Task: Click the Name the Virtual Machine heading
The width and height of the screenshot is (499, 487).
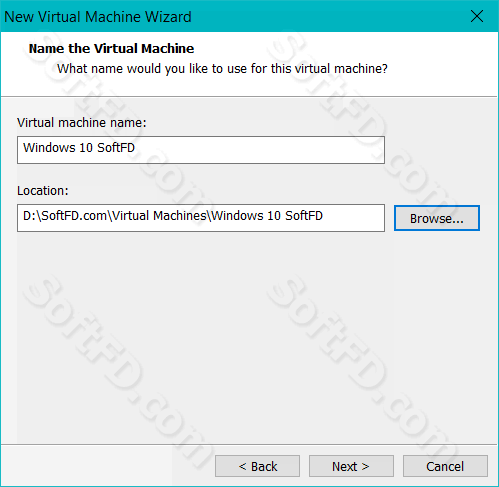Action: pos(111,49)
